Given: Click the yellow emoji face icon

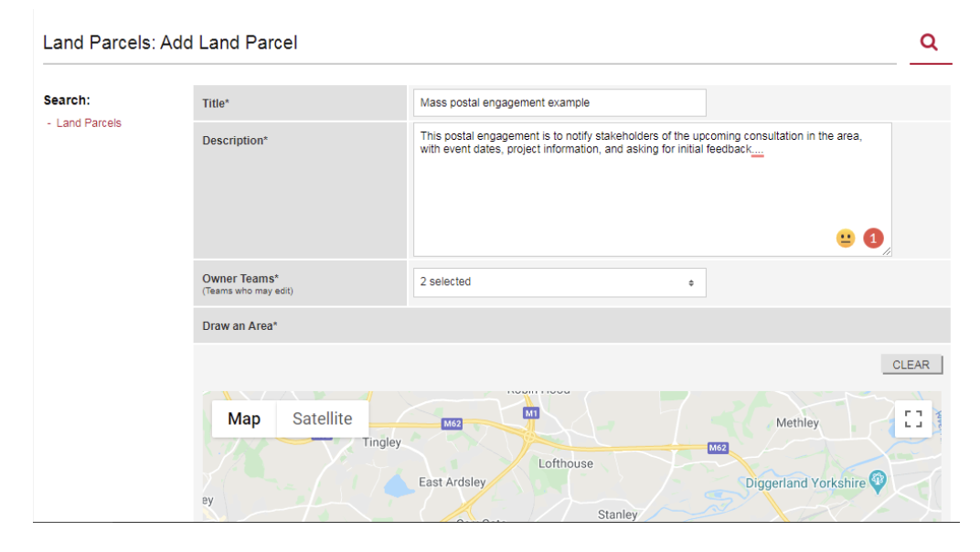Looking at the screenshot, I should click(846, 239).
